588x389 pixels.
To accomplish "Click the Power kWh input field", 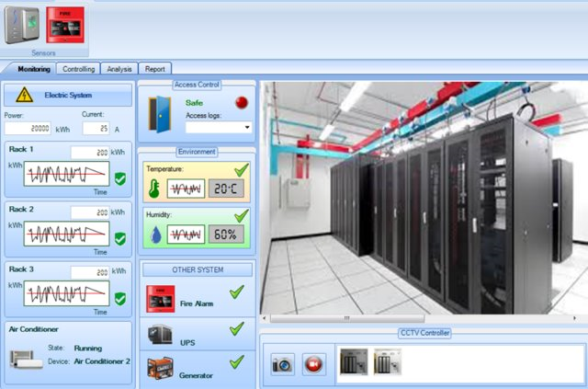I will pyautogui.click(x=26, y=129).
